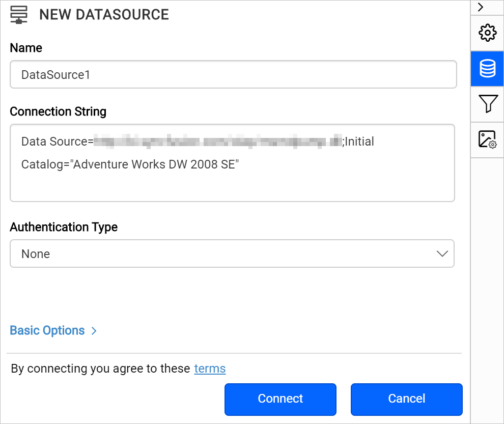Open the properties gear icon in sidebar
This screenshot has width=504, height=424.
click(487, 33)
